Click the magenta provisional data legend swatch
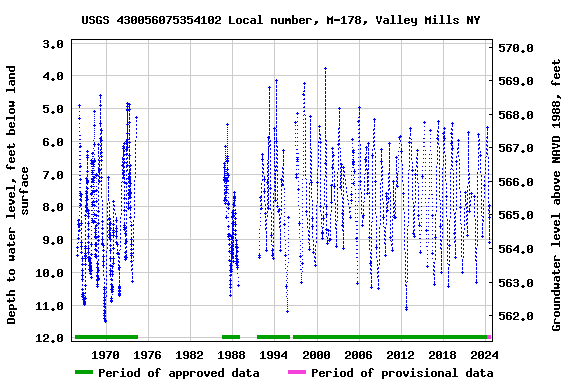This screenshot has width=576, height=384. (297, 372)
